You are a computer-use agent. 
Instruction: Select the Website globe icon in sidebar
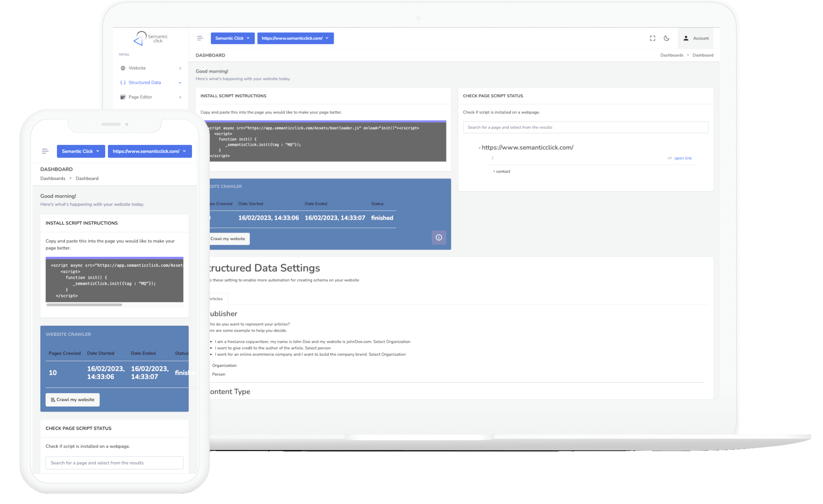(x=123, y=68)
